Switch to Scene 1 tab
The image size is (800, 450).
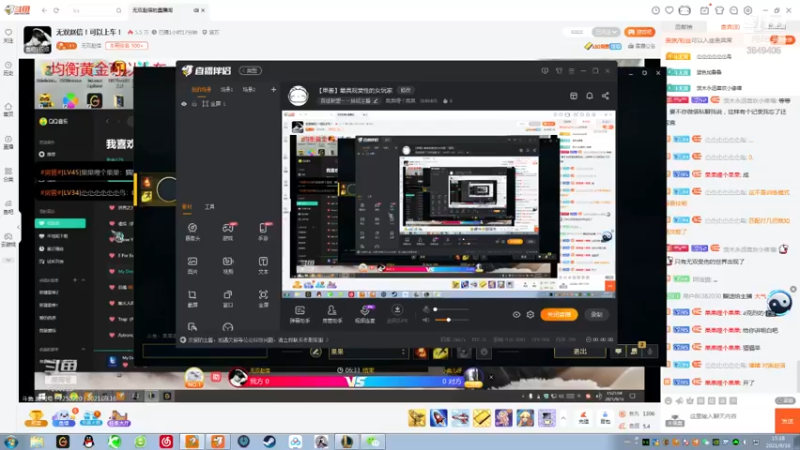pyautogui.click(x=227, y=90)
